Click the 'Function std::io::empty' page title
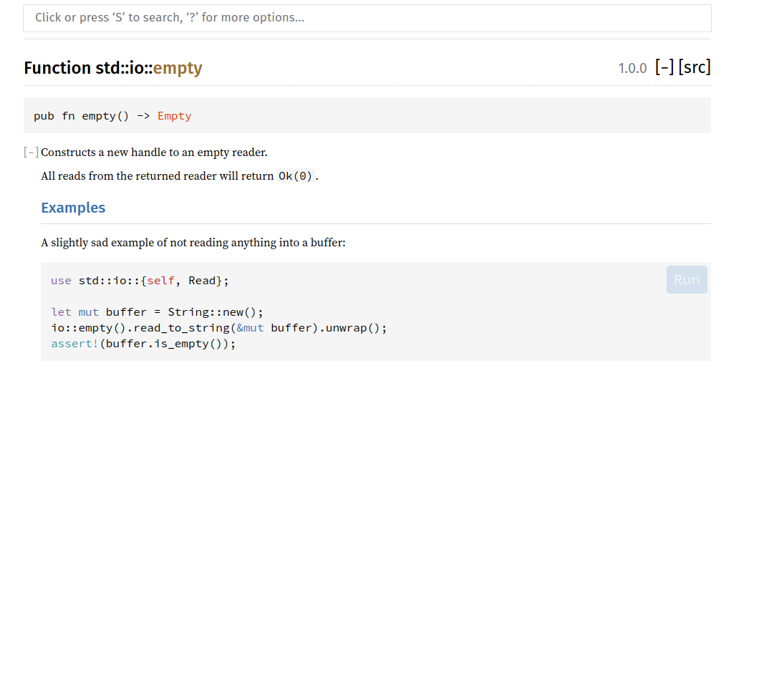This screenshot has width=784, height=696. (x=113, y=68)
